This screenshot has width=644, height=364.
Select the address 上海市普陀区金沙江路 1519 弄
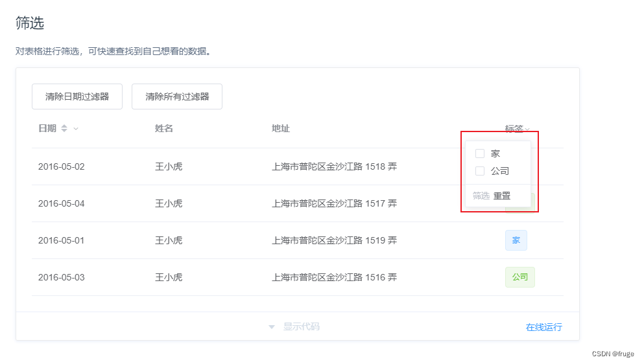pos(334,240)
